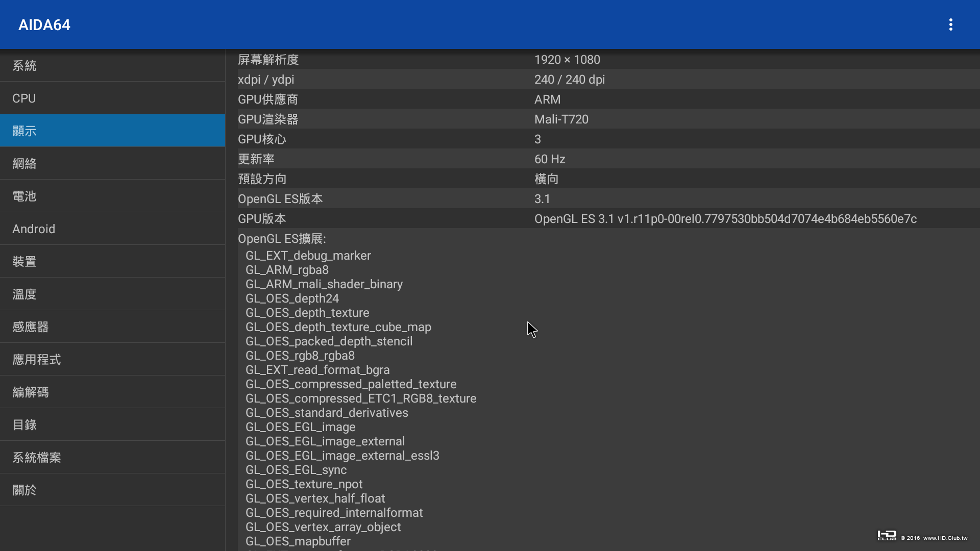Open the 網絡 network section
Viewport: 980px width, 551px height.
(112, 163)
